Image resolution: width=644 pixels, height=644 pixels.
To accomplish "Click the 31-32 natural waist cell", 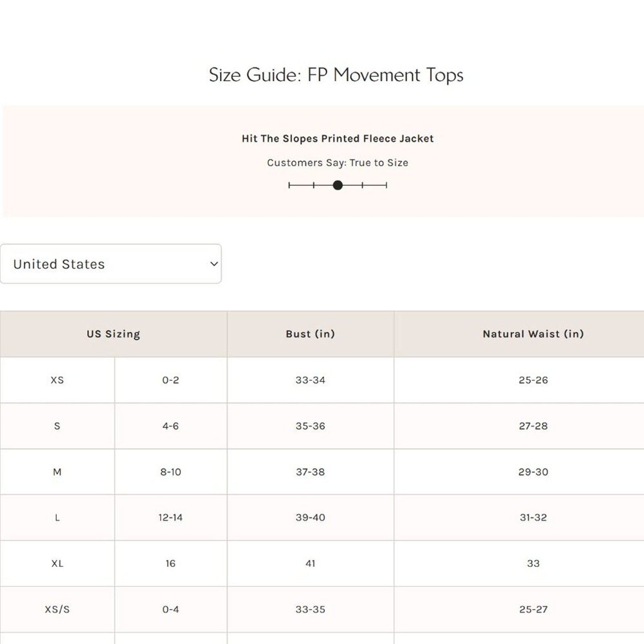I will (x=533, y=518).
